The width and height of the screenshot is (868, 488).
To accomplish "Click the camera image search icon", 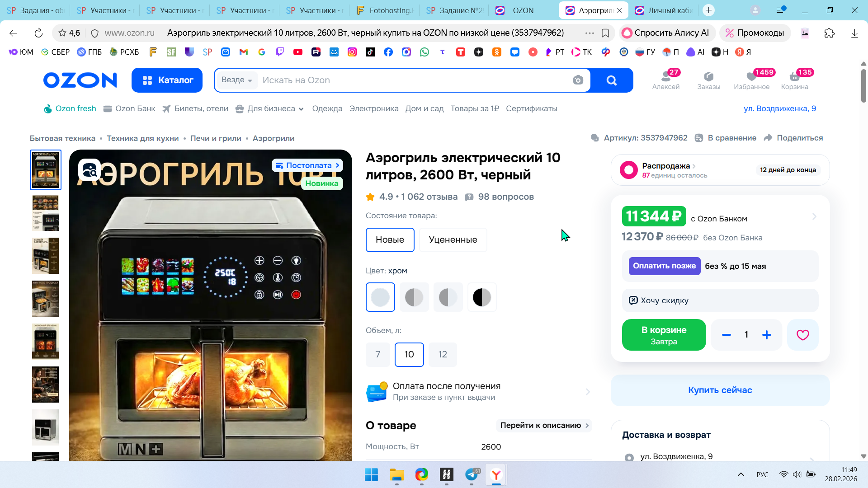I will (x=578, y=80).
